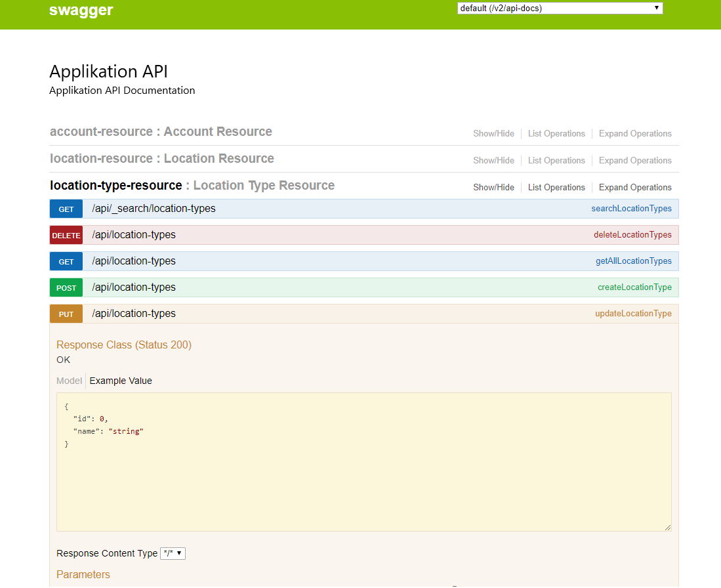
Task: Toggle Show/Hide for location-type-resource
Action: click(493, 188)
